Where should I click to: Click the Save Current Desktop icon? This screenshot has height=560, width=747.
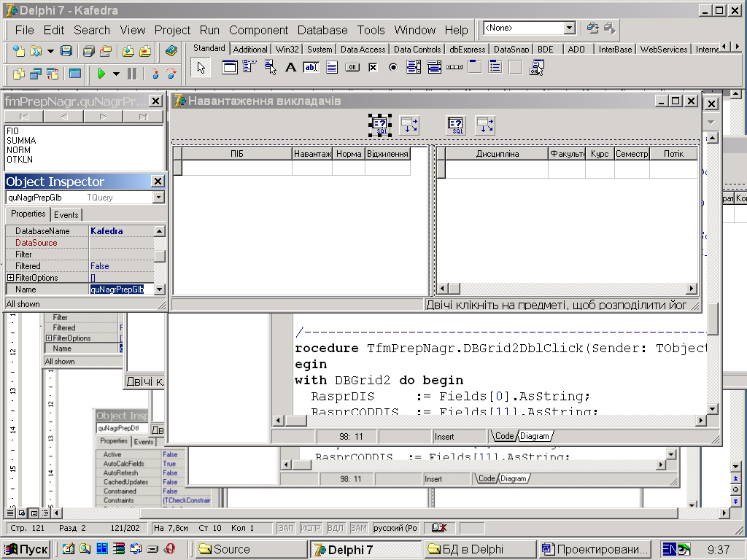[x=592, y=28]
